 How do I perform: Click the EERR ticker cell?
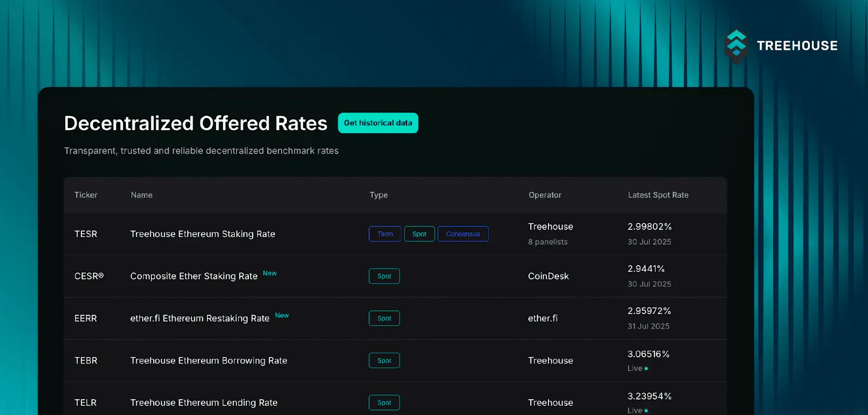click(x=86, y=318)
